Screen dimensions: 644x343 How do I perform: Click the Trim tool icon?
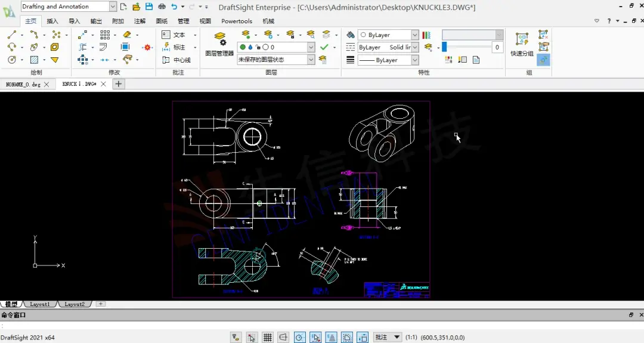click(x=82, y=47)
